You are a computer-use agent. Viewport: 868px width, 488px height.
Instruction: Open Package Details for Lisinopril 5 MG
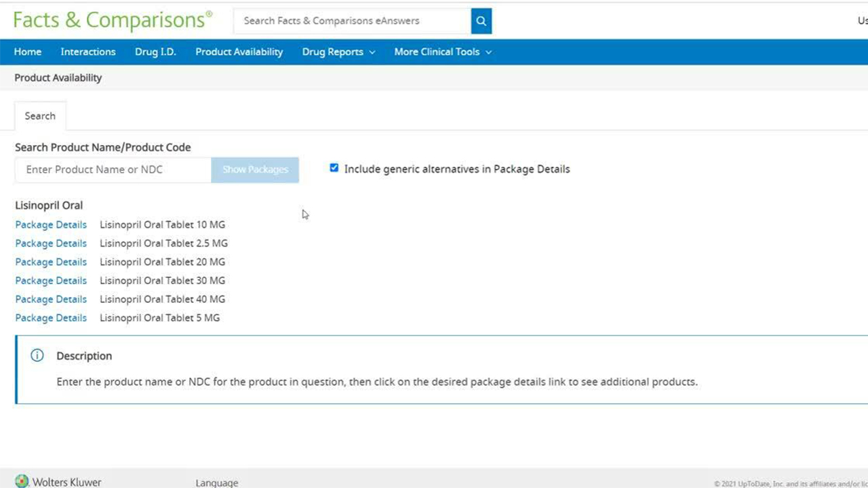[x=51, y=318]
